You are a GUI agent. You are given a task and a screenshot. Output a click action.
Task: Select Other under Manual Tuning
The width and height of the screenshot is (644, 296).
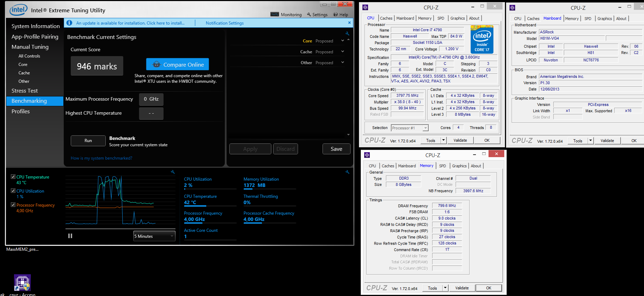click(24, 81)
